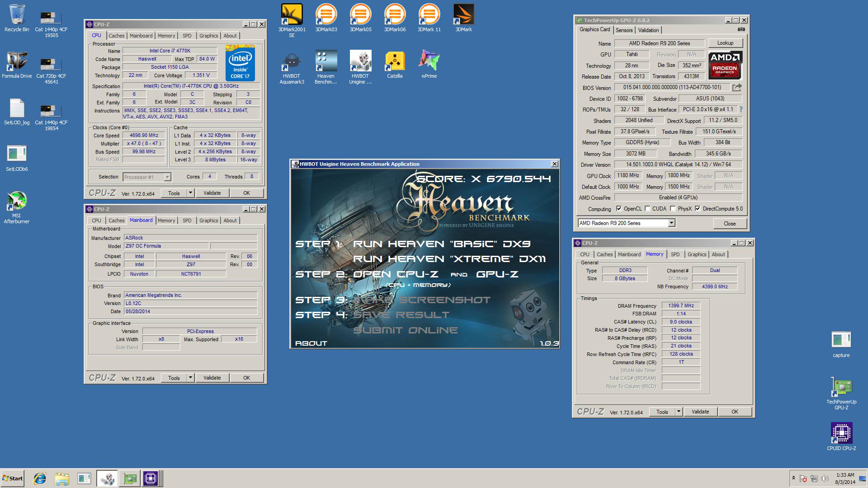Launch the 3DMark2001 SE shortcut
Screen dimensions: 868x488
[292, 20]
